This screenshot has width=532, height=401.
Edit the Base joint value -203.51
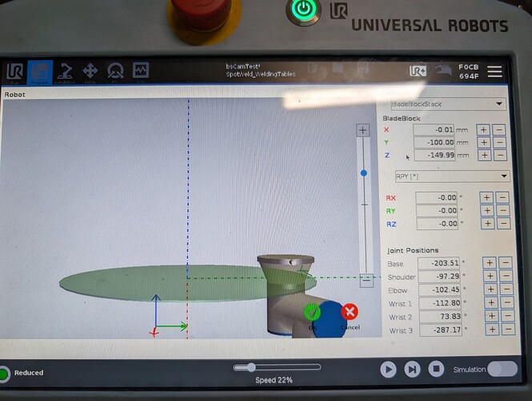[x=439, y=263]
